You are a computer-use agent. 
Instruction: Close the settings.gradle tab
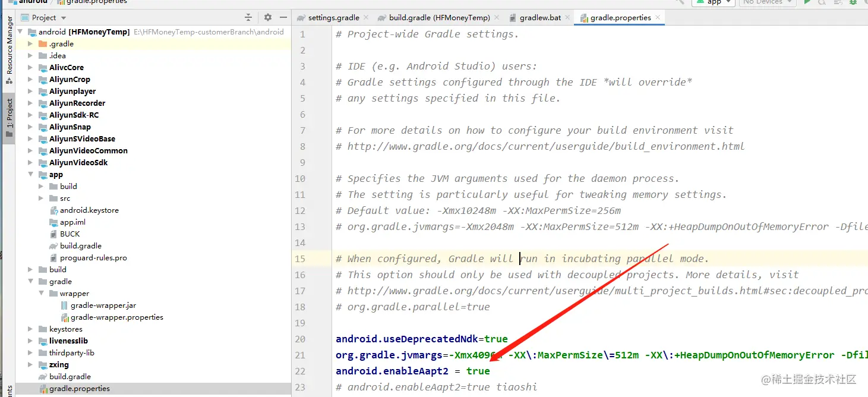click(x=365, y=18)
